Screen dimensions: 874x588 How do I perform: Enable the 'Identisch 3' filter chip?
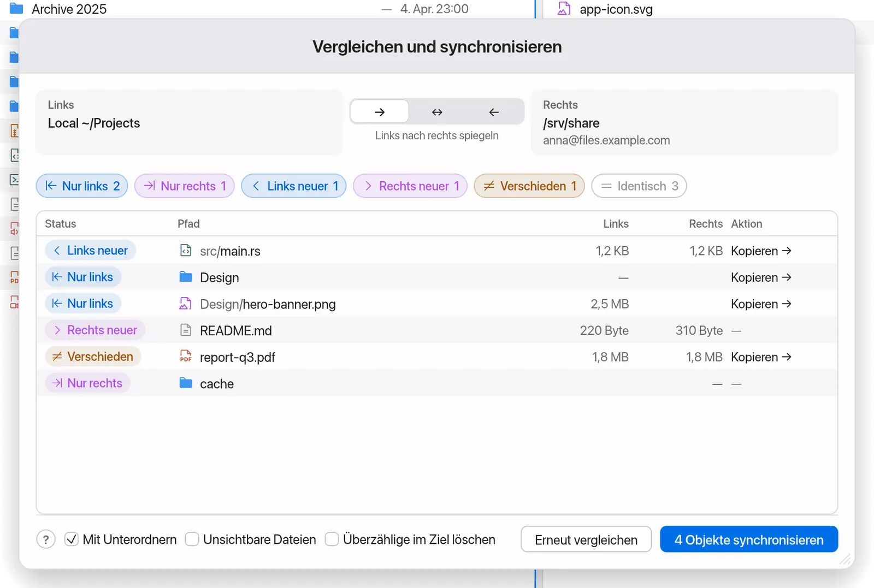(639, 186)
